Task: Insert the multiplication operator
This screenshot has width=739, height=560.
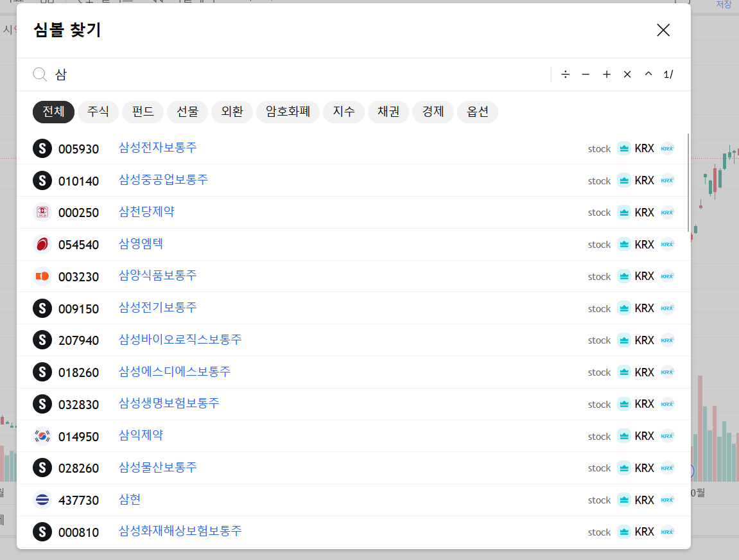Action: tap(627, 74)
